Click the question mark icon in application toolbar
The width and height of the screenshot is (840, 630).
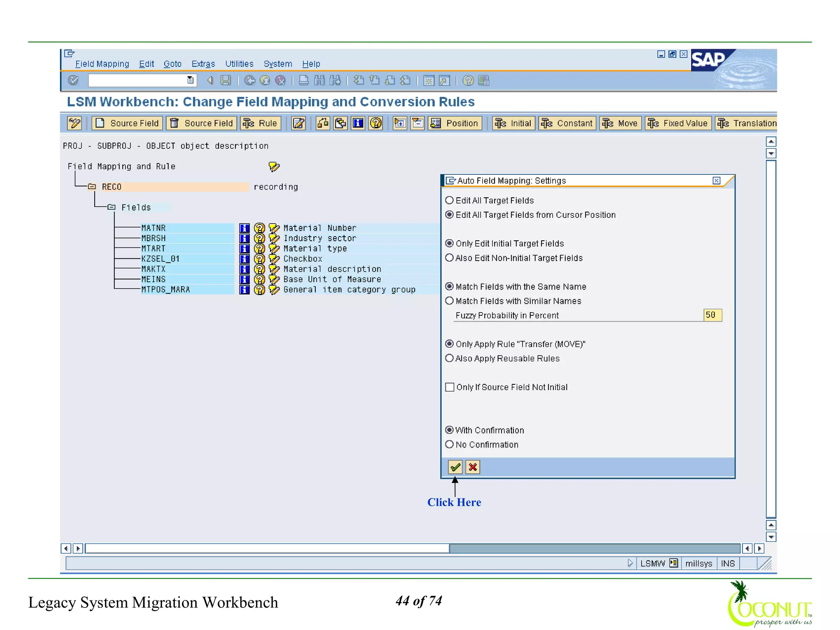(376, 123)
